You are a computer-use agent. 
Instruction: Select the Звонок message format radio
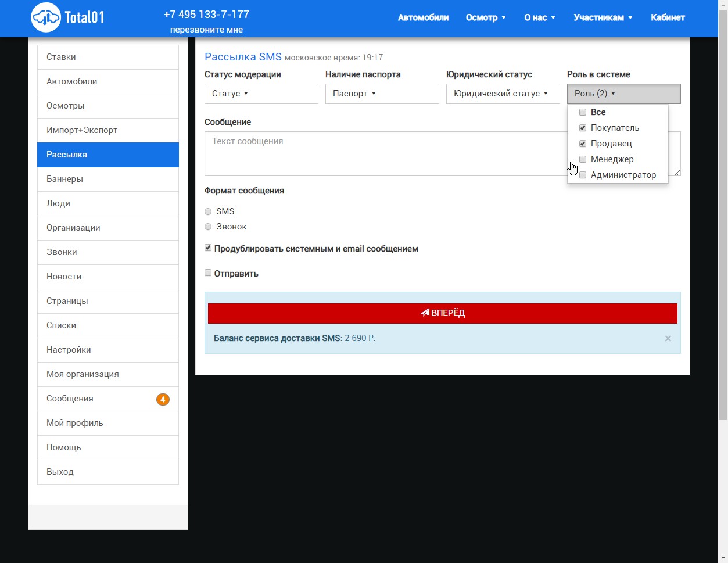pos(208,227)
